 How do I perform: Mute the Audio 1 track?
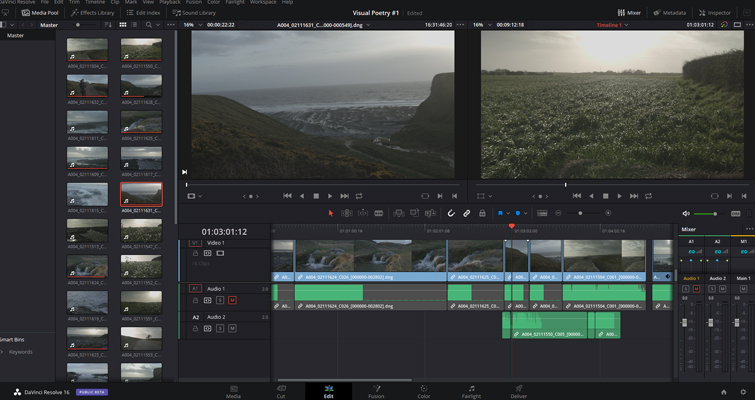coord(232,299)
